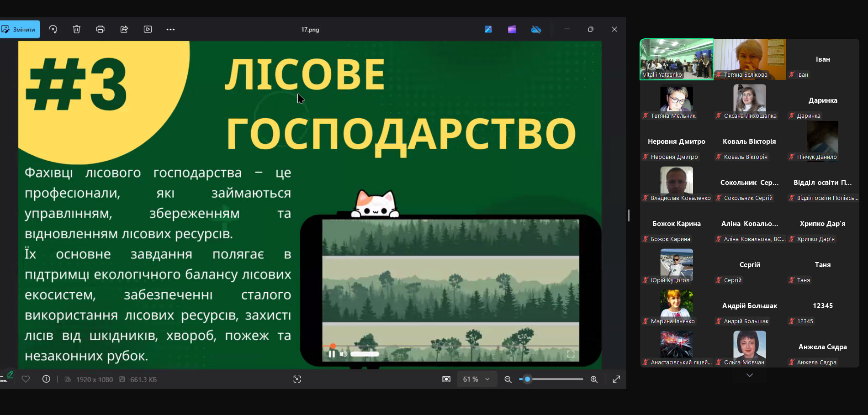Select the Даринка participant tile
The width and height of the screenshot is (868, 415).
pos(823,100)
